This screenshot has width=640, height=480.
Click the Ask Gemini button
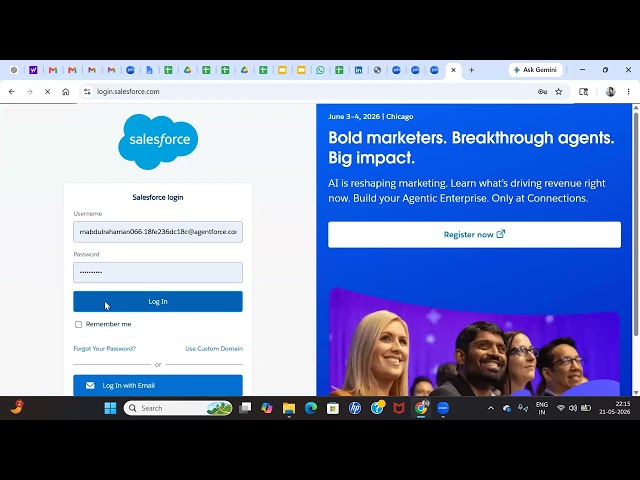point(536,70)
